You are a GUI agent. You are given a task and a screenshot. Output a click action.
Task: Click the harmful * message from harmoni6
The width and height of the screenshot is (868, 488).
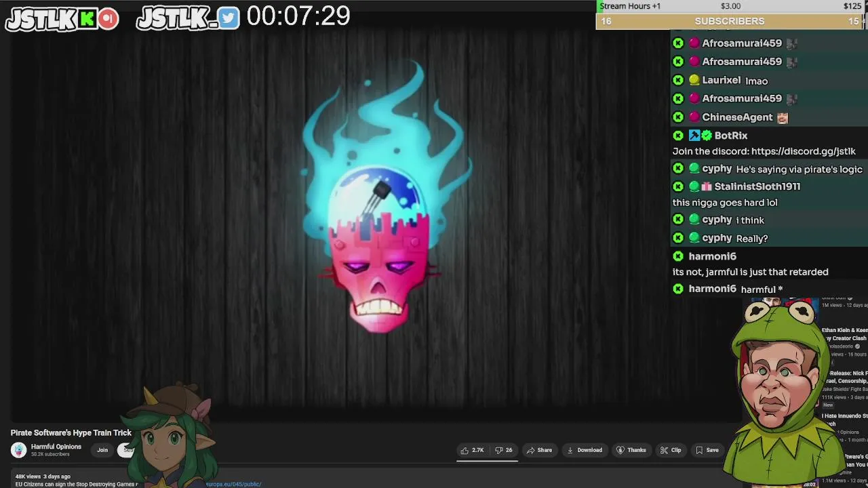[762, 289]
